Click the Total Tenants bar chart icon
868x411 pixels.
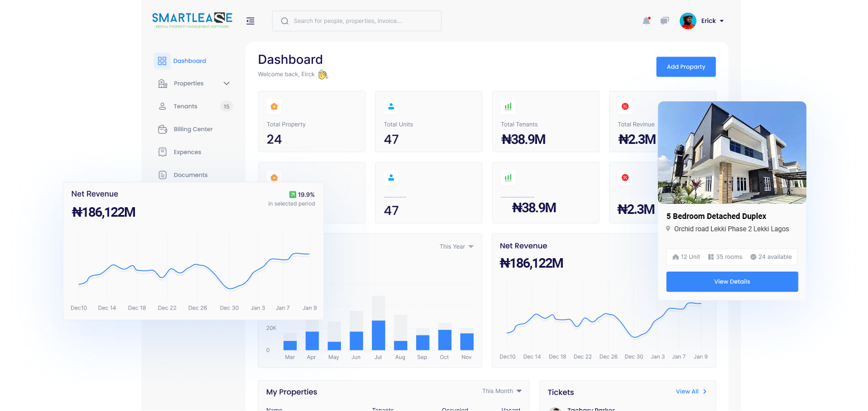tap(508, 106)
